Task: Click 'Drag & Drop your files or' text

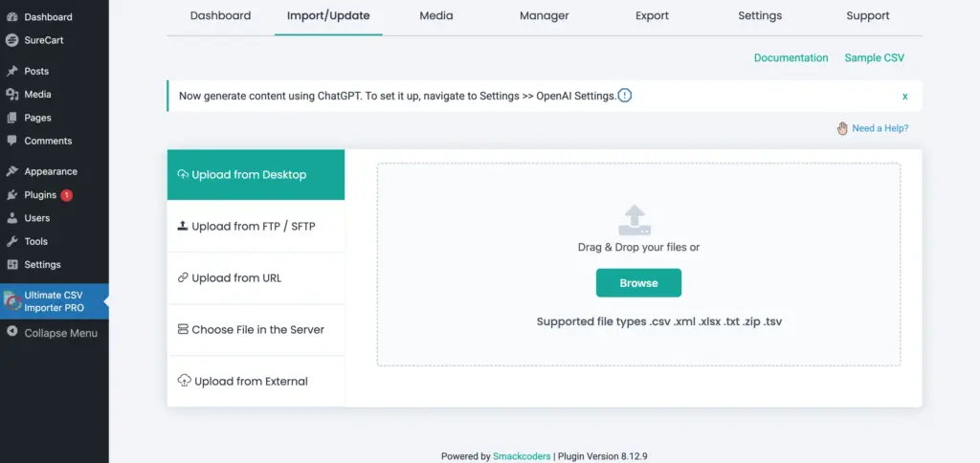Action: click(x=638, y=247)
